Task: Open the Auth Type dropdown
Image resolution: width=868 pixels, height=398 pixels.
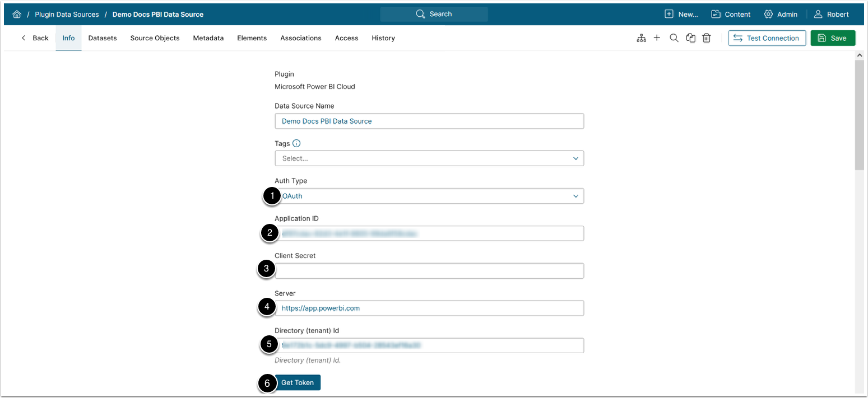Action: [429, 196]
